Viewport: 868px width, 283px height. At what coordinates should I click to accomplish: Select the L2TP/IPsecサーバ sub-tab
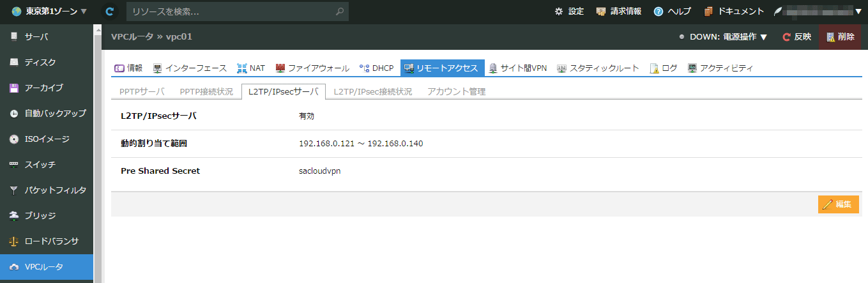point(284,91)
